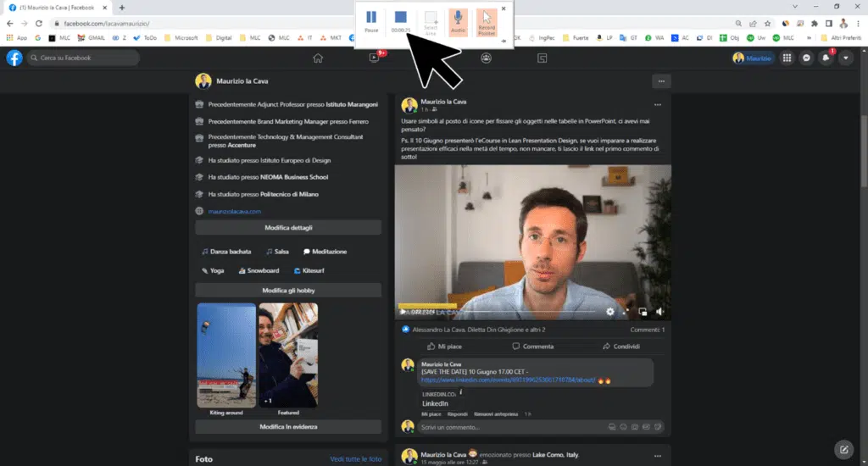The height and width of the screenshot is (466, 868).
Task: Open profile three-dots options menu
Action: (662, 81)
